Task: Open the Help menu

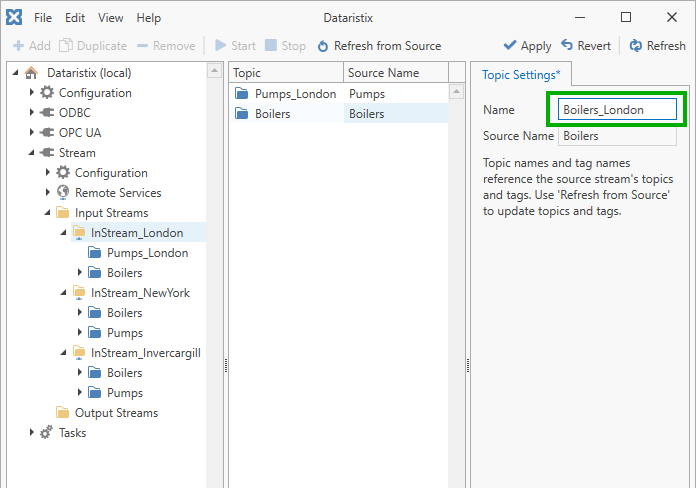Action: [x=149, y=18]
